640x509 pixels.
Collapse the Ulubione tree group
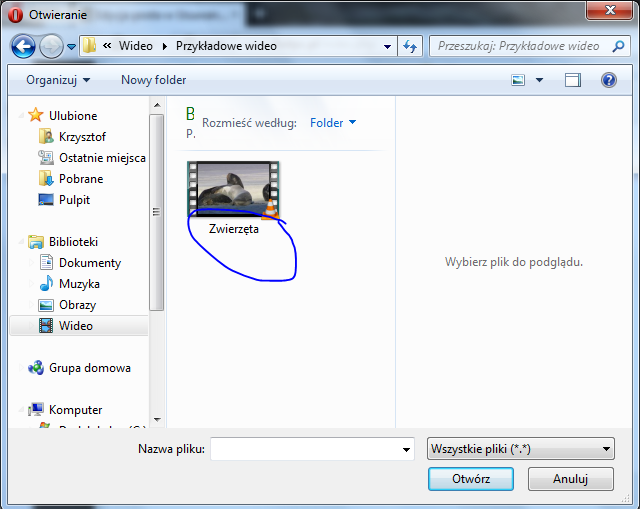[x=21, y=116]
